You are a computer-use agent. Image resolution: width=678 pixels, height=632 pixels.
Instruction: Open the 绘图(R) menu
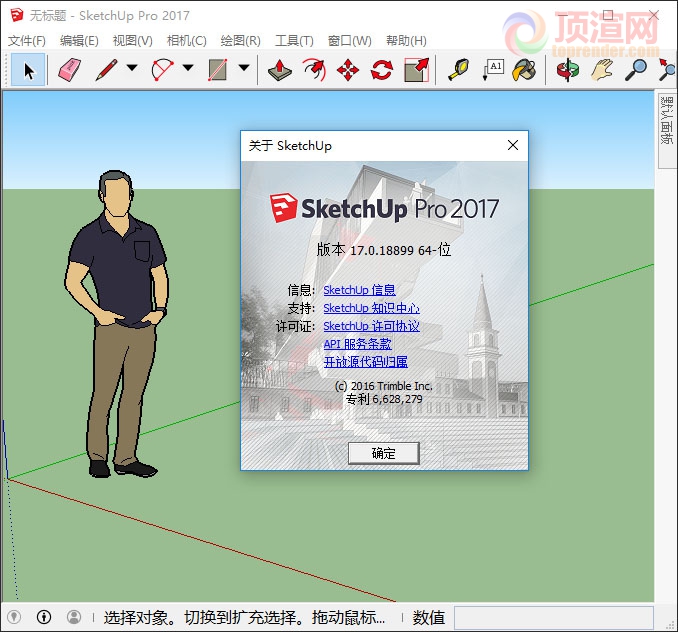[x=240, y=41]
